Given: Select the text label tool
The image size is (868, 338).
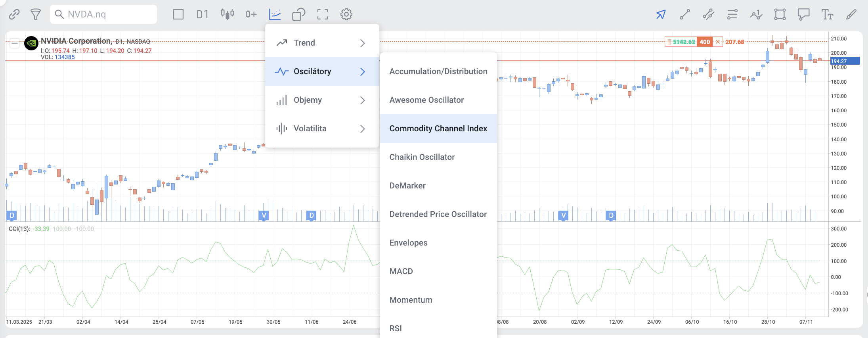Looking at the screenshot, I should [828, 15].
